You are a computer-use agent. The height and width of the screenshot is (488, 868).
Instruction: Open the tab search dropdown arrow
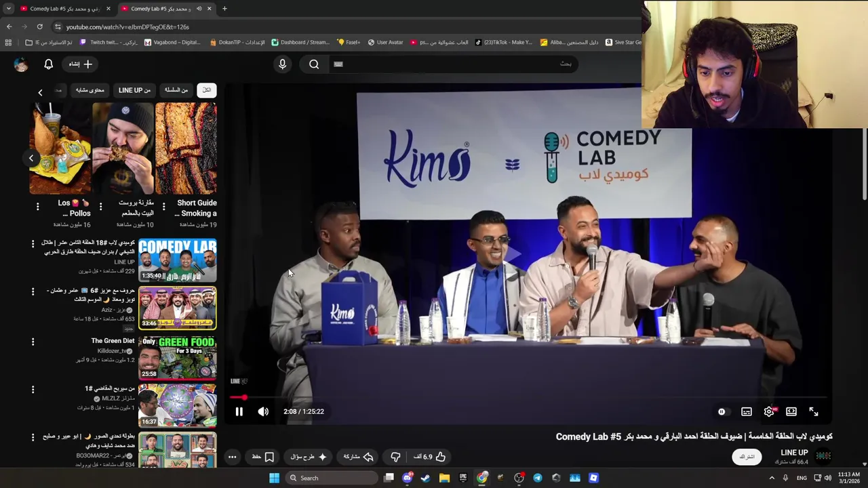[x=8, y=9]
